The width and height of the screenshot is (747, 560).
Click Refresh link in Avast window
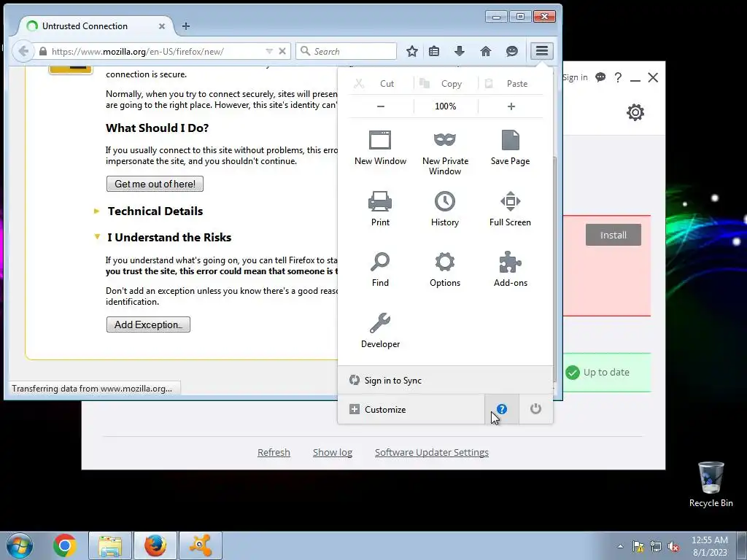point(274,452)
